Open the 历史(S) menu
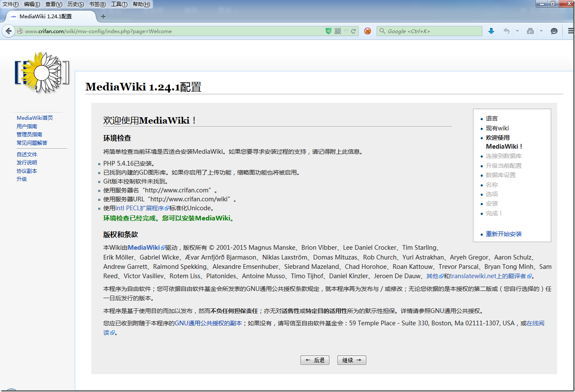The height and width of the screenshot is (392, 575). (76, 4)
